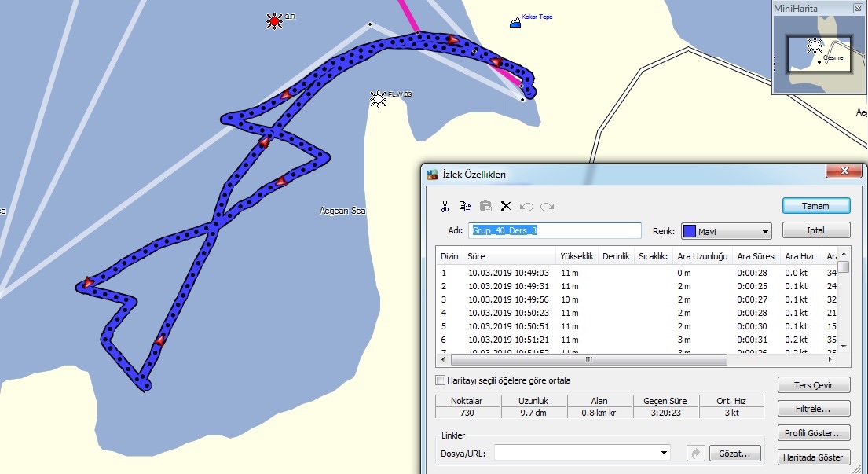This screenshot has width=868, height=474.
Task: Click the Delete X icon in toolbar
Action: click(506, 207)
